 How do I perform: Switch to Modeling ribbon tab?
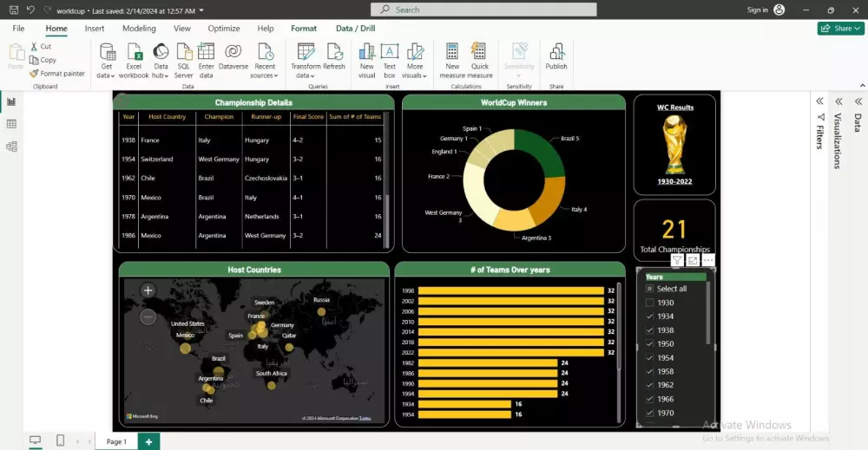point(139,29)
